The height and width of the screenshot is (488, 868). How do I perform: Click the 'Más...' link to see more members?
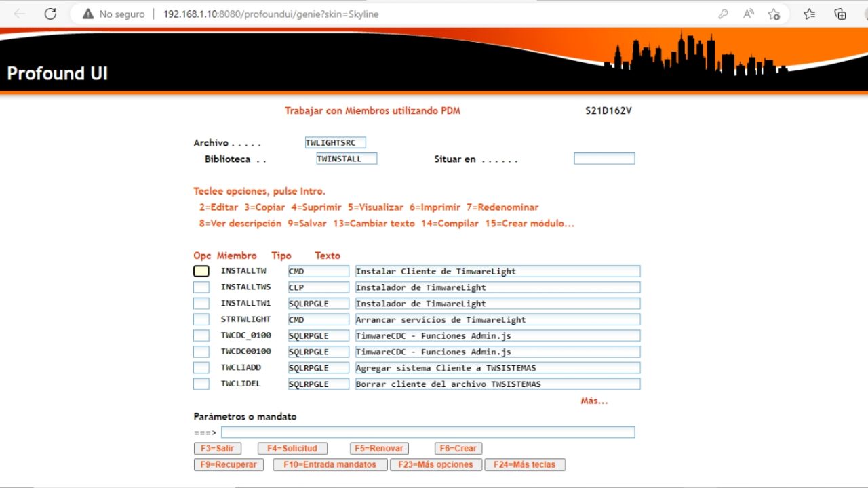593,401
